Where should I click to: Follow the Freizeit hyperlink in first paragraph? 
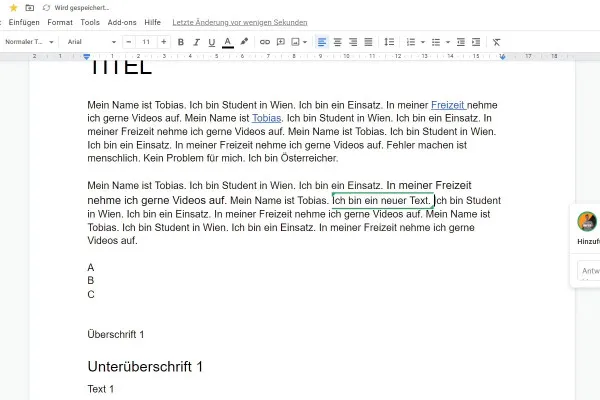[x=448, y=105]
